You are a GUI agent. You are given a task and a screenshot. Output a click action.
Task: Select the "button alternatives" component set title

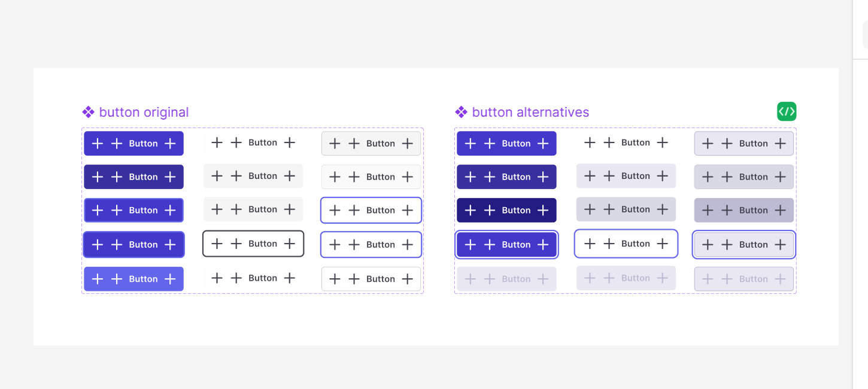click(530, 112)
